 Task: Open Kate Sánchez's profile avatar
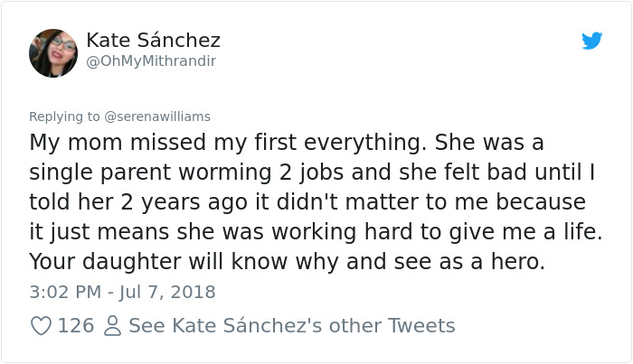point(53,51)
